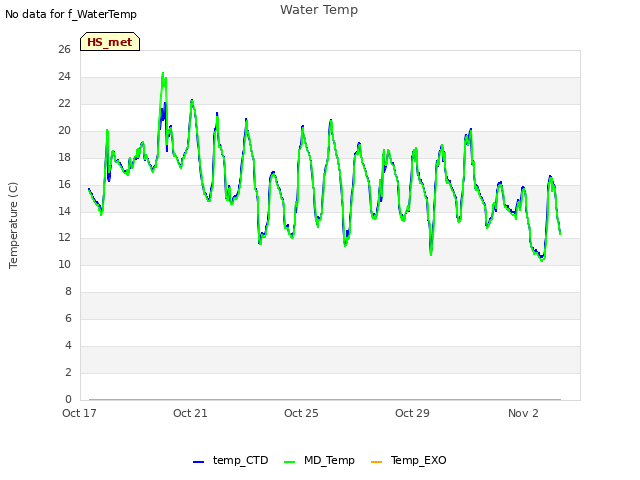Click the 26 y-axis tick label
Viewport: 640px width, 480px height.
(x=64, y=49)
